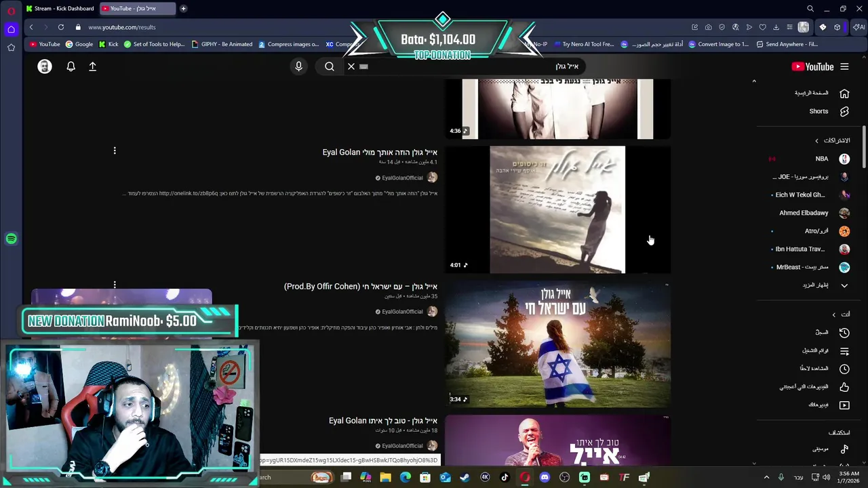Take a snapshot with the camera icon

click(708, 27)
